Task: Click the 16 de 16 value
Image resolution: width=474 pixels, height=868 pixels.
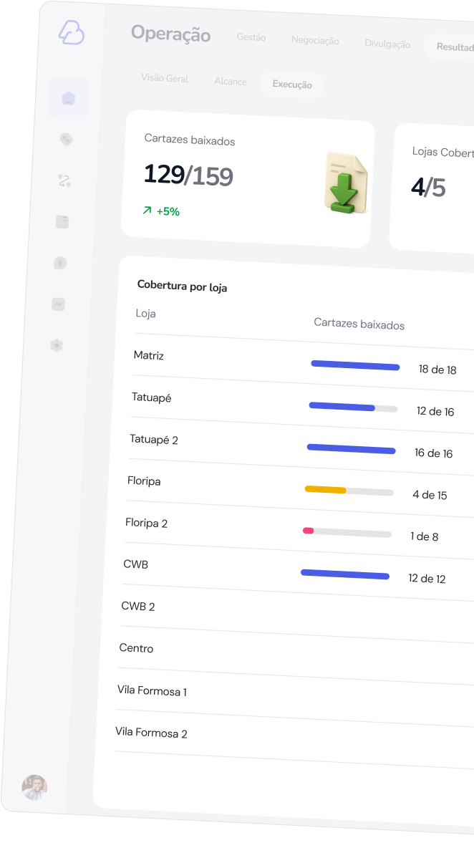Action: pyautogui.click(x=433, y=453)
